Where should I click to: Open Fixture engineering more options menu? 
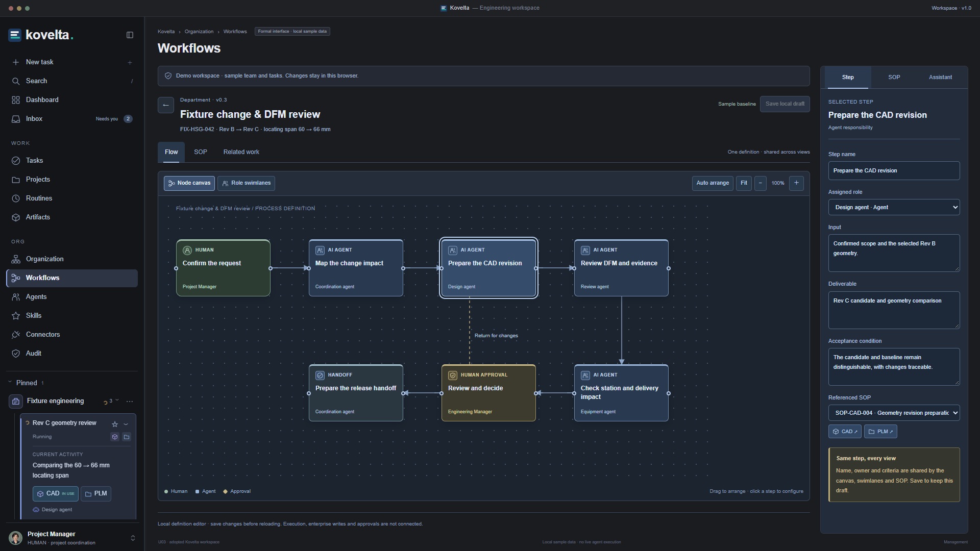coord(130,402)
